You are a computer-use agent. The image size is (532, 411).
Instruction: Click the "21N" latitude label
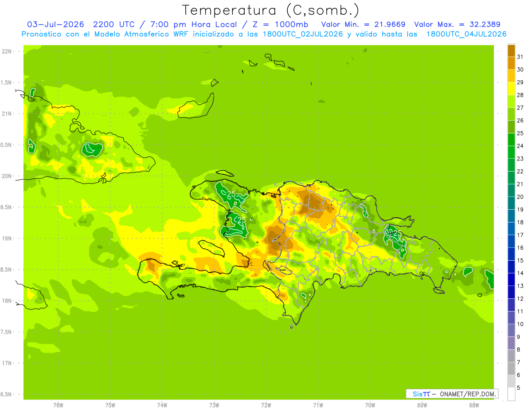pyautogui.click(x=7, y=114)
